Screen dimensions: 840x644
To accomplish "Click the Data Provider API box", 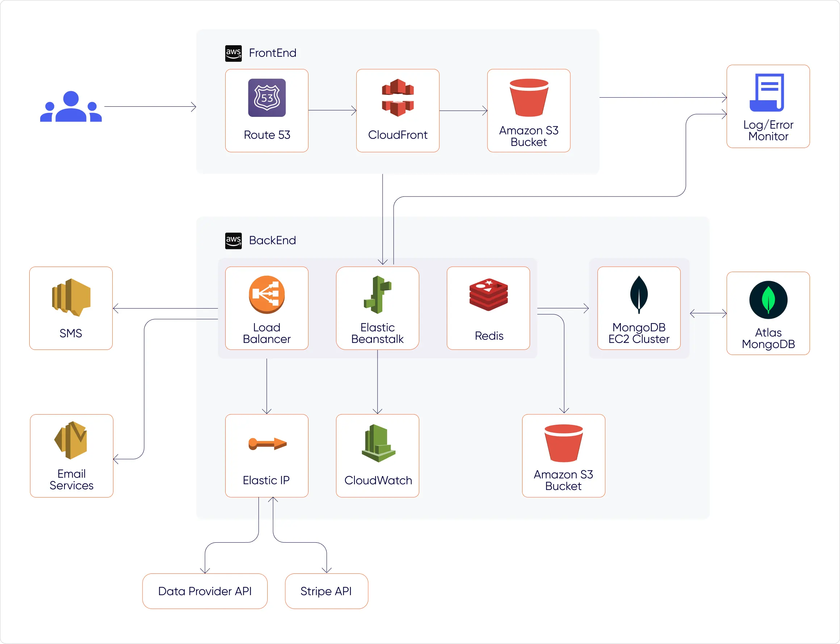I will (x=205, y=591).
